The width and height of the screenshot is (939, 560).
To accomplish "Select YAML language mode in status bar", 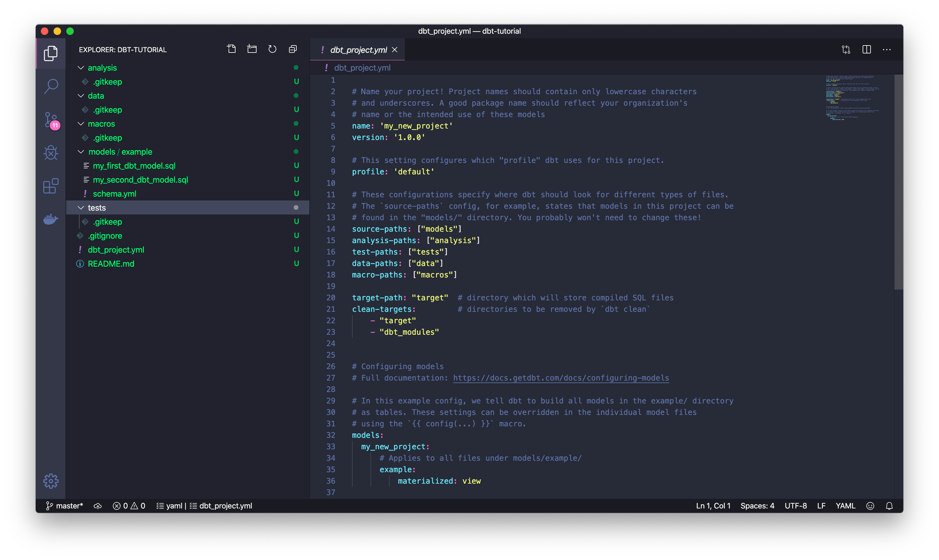I will (x=845, y=506).
